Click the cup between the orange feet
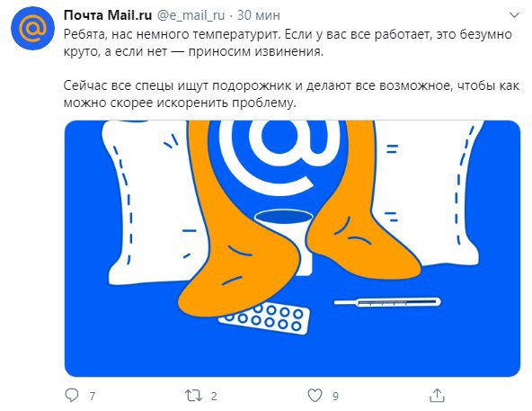This screenshot has width=532, height=411. click(x=284, y=241)
